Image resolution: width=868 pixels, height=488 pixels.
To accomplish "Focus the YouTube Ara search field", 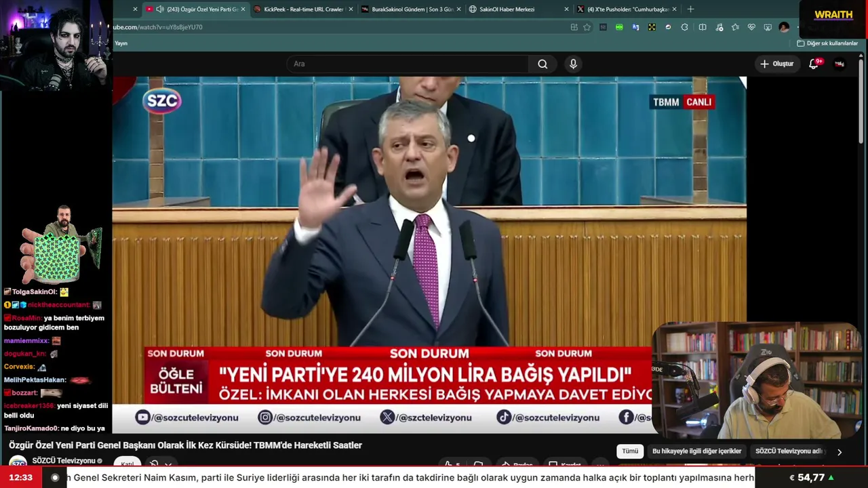I will coord(407,64).
